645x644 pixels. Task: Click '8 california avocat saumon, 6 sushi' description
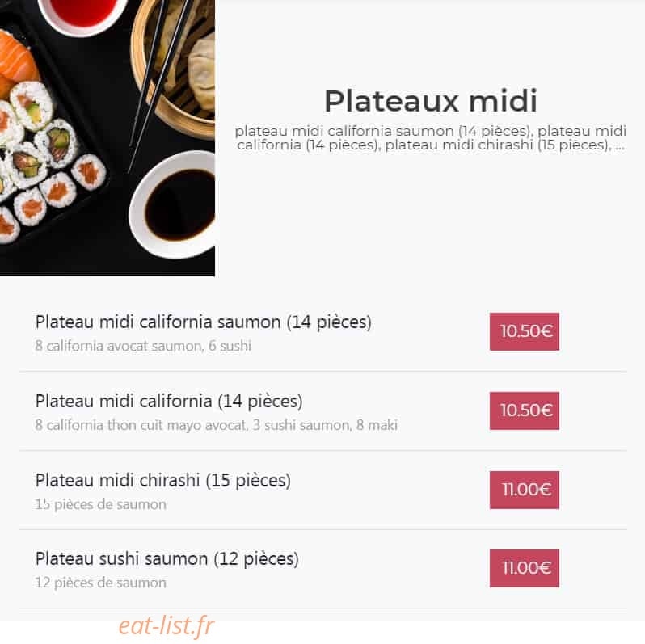[x=143, y=346]
